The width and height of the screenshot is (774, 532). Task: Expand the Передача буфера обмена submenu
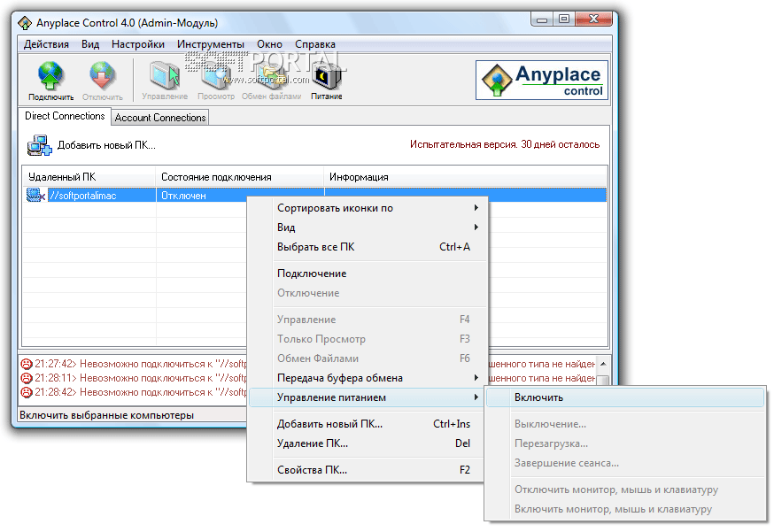tap(368, 377)
